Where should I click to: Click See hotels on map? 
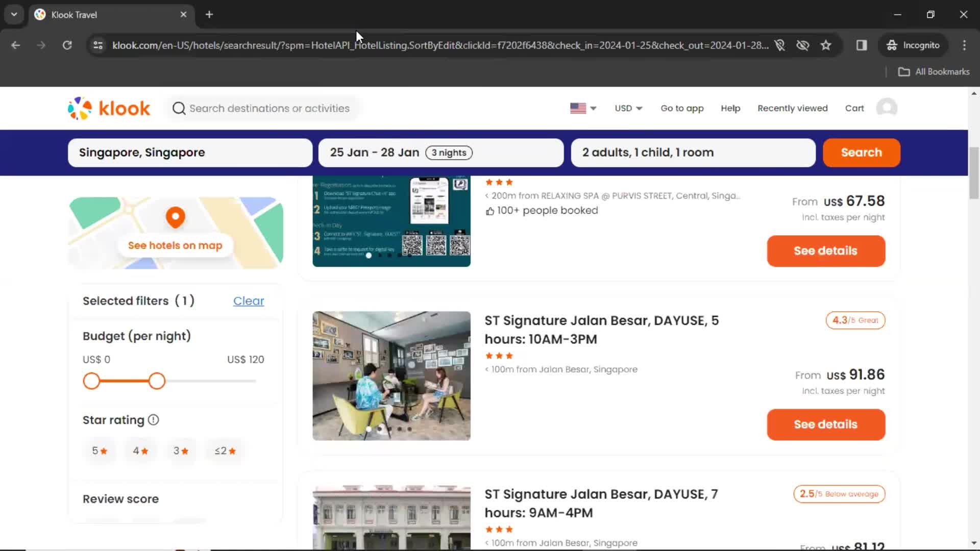[x=175, y=245]
